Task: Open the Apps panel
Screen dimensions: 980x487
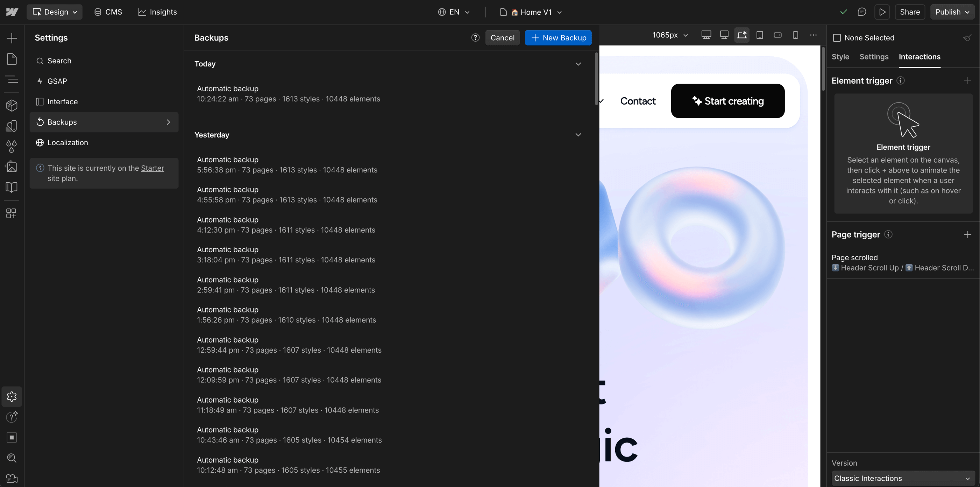Action: (x=11, y=213)
